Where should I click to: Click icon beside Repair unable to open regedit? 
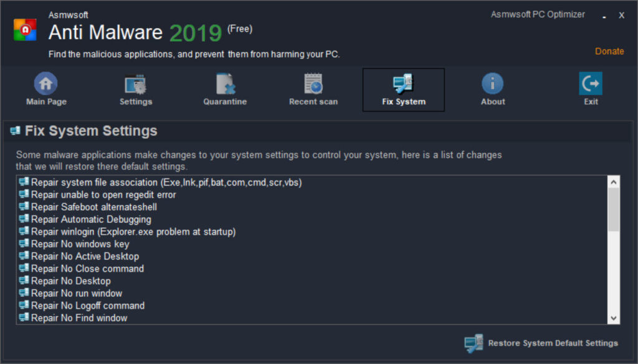[24, 194]
